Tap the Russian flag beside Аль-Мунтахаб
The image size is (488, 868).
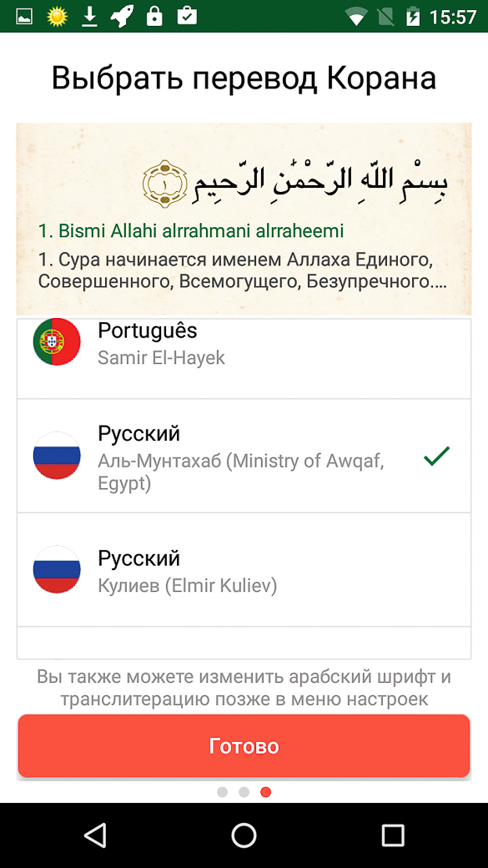tap(57, 456)
